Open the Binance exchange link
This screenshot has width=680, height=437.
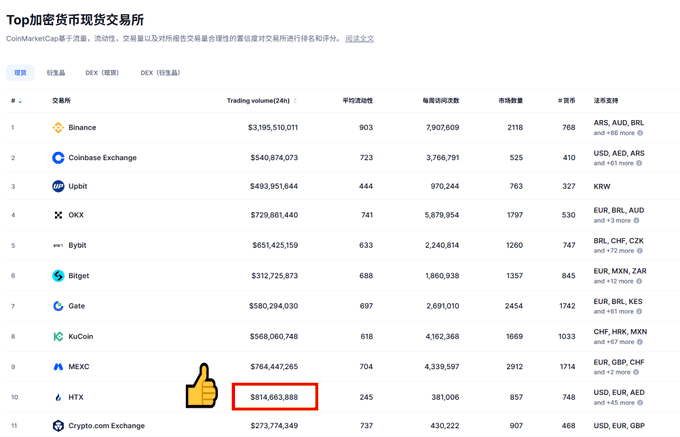tap(82, 127)
